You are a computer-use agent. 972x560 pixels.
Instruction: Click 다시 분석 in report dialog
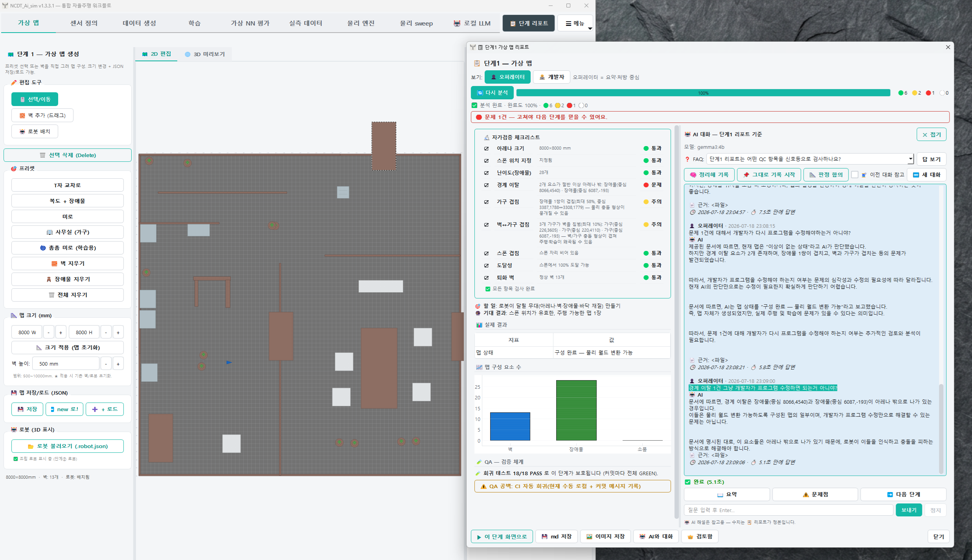(492, 93)
